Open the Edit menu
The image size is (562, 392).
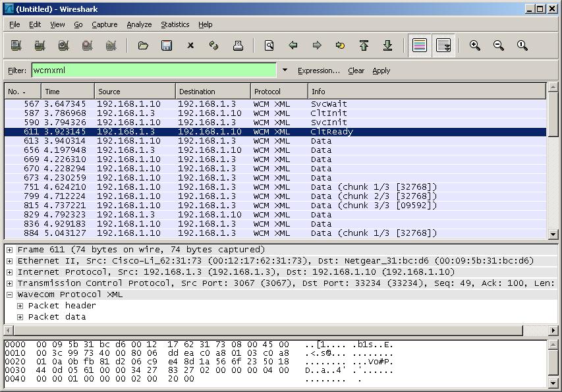pyautogui.click(x=35, y=24)
